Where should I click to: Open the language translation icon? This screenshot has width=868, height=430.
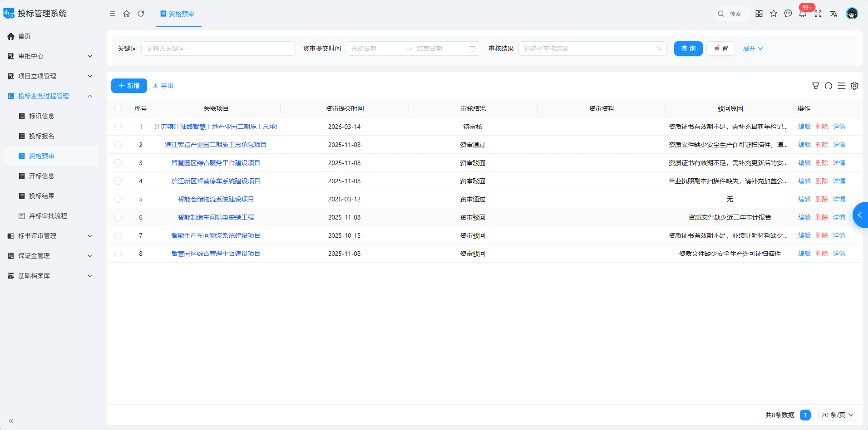pyautogui.click(x=833, y=14)
